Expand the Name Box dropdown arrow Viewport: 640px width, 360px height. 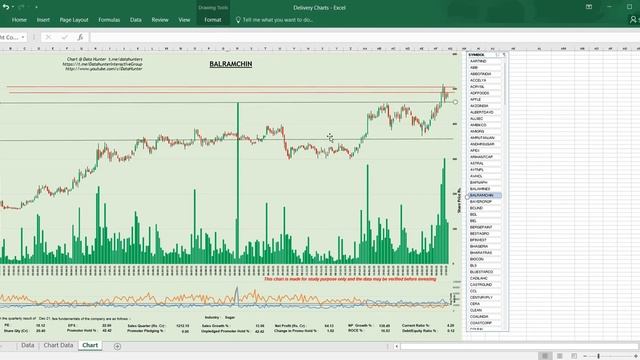click(23, 37)
